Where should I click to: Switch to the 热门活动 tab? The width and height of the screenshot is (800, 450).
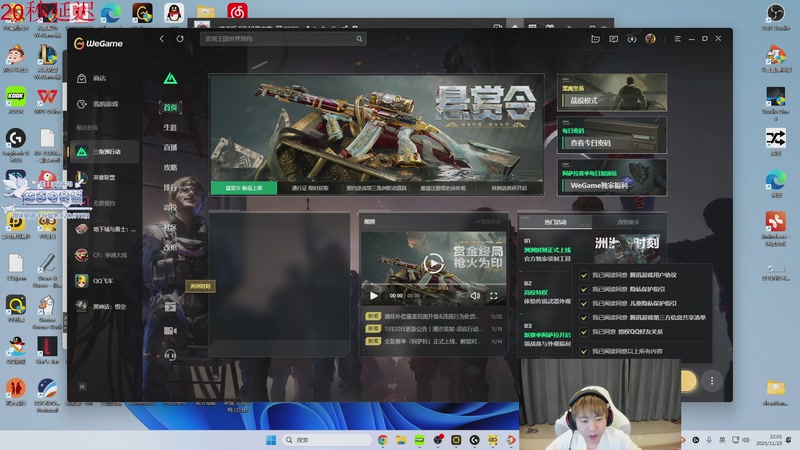coord(555,222)
